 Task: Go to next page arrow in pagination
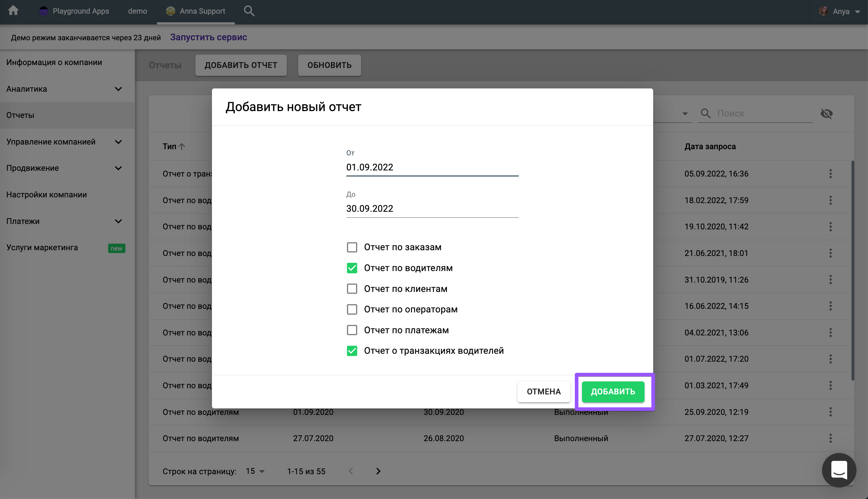378,471
